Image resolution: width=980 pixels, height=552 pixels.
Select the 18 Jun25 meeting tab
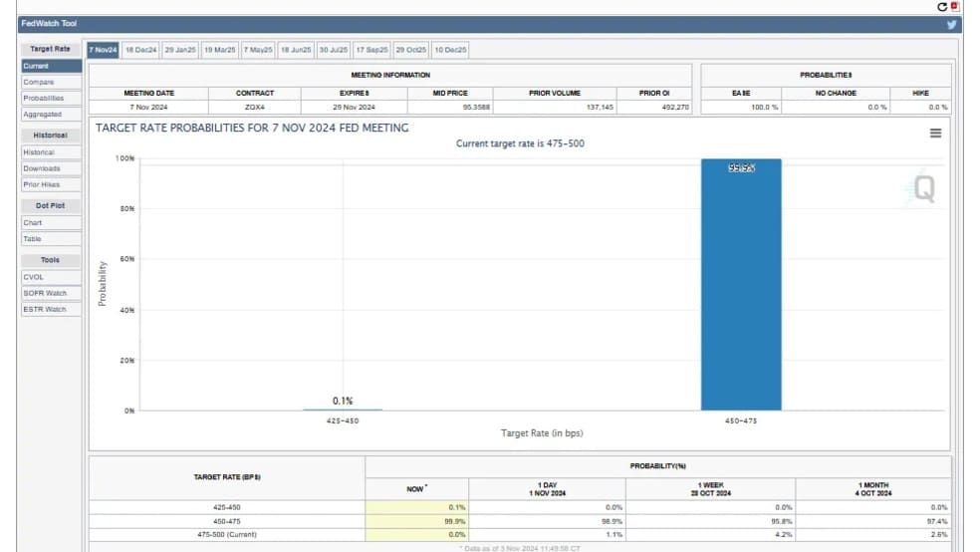[x=296, y=50]
